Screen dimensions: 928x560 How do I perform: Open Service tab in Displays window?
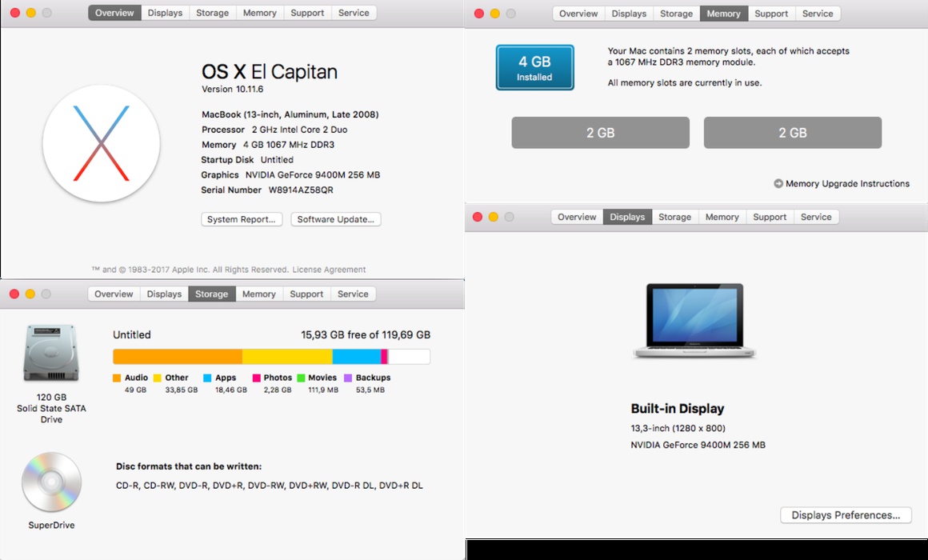tap(816, 218)
